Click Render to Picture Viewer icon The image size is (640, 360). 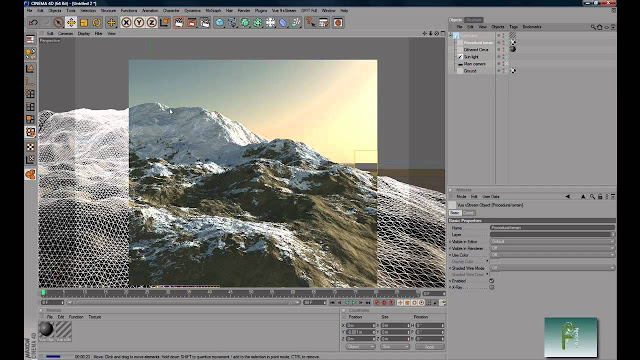192,23
